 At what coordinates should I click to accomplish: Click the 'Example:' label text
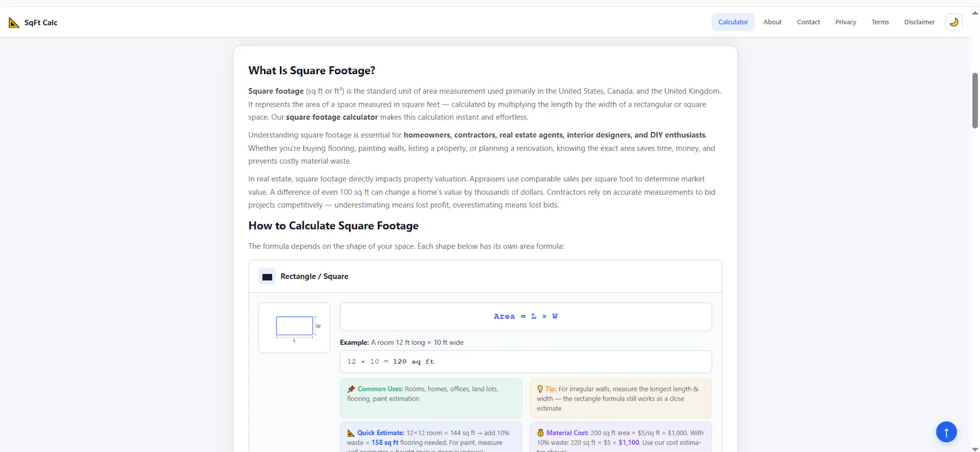(x=355, y=342)
